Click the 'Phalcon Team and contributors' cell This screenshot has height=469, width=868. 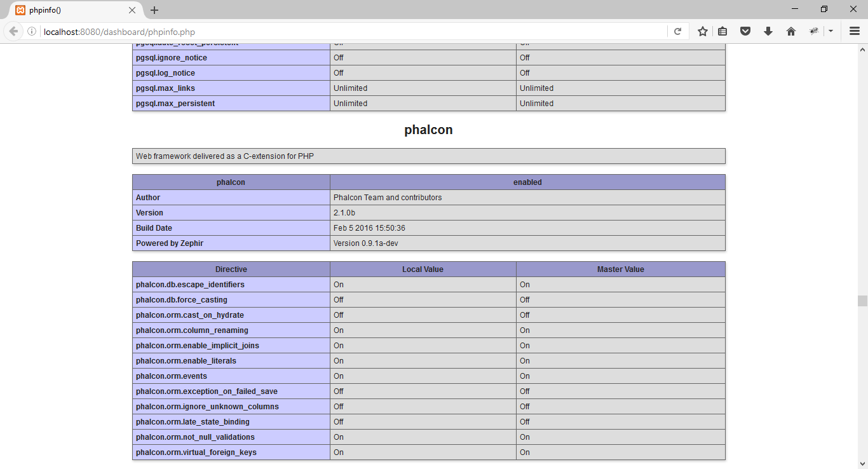click(527, 198)
